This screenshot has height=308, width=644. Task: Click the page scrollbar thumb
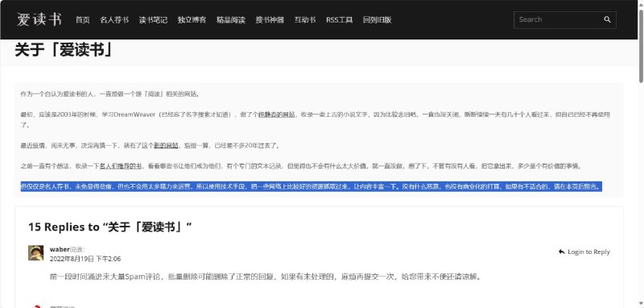coord(641,45)
